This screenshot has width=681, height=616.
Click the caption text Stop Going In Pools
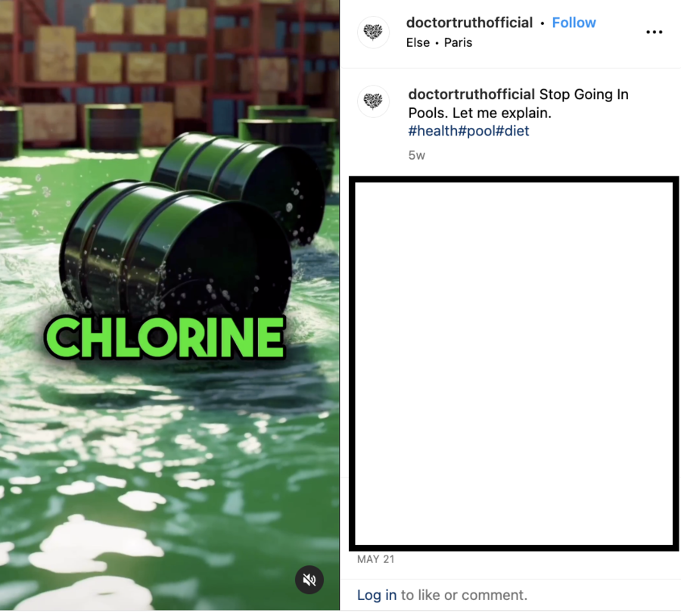(x=518, y=104)
